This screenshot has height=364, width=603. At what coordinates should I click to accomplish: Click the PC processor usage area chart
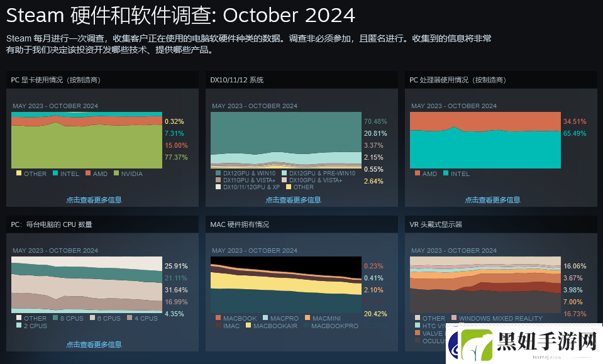485,140
